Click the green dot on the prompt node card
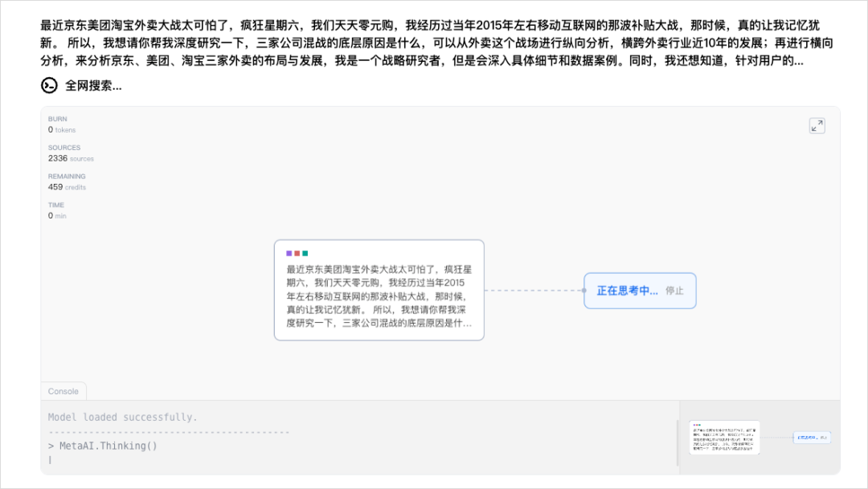 (305, 252)
